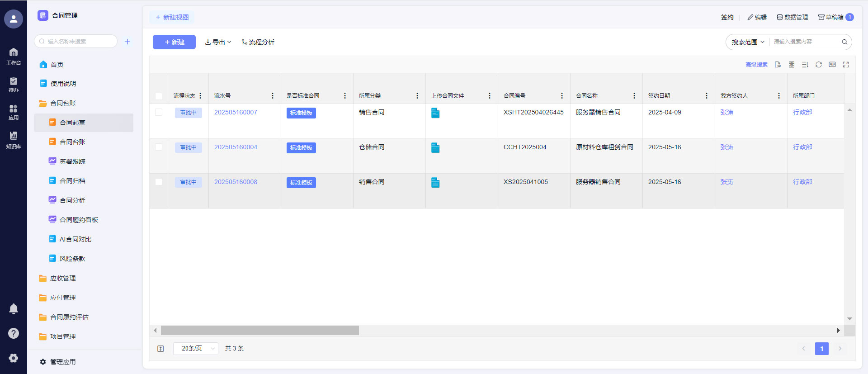This screenshot has height=374, width=868.
Task: Open contract file icon for 仓储合同 row
Action: pyautogui.click(x=435, y=148)
